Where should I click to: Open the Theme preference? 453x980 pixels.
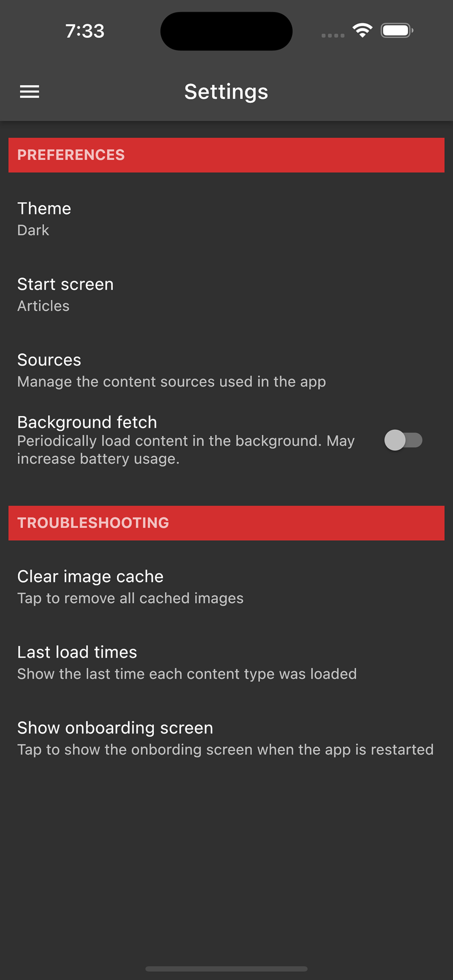pos(226,219)
